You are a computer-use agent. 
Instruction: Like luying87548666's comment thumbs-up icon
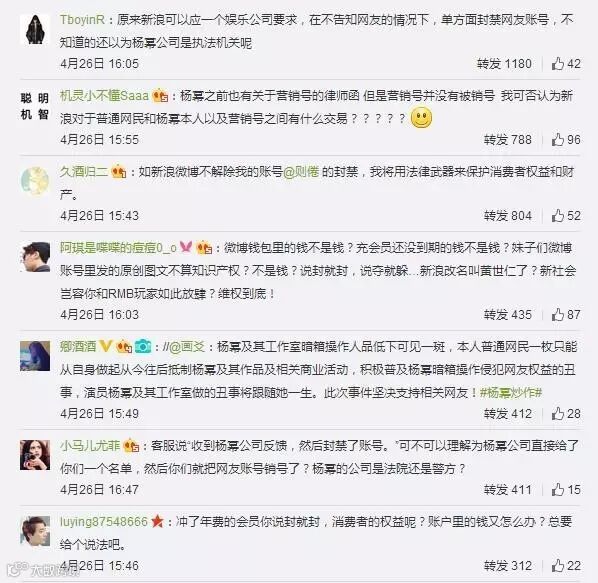pyautogui.click(x=558, y=565)
